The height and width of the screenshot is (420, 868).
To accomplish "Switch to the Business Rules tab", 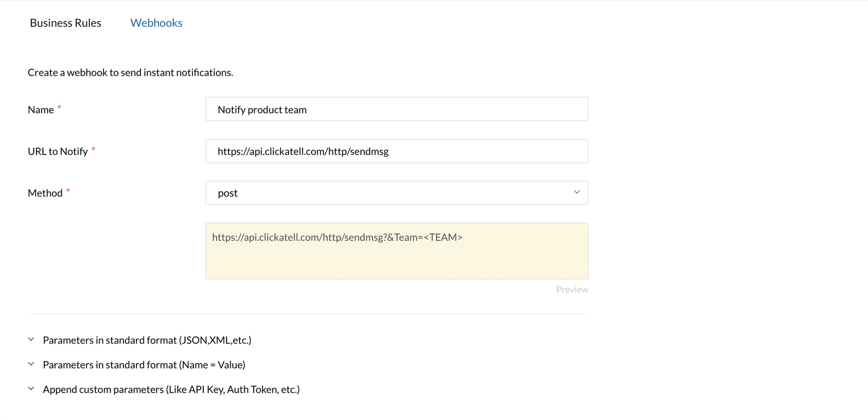I will coord(65,23).
